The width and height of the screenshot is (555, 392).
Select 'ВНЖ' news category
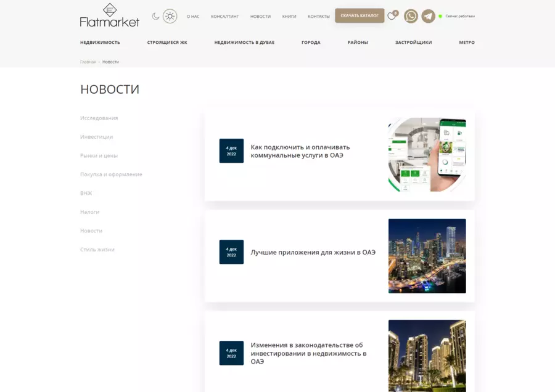pos(86,193)
